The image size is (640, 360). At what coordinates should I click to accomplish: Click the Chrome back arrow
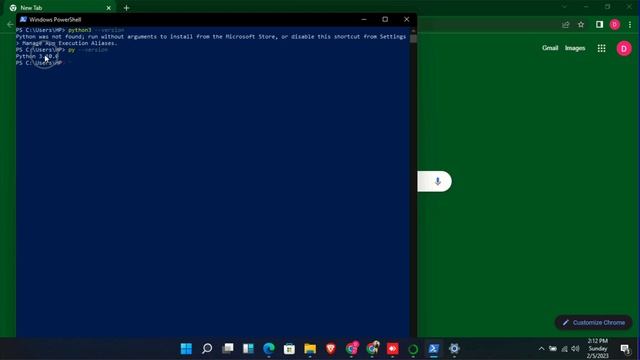[x=10, y=24]
